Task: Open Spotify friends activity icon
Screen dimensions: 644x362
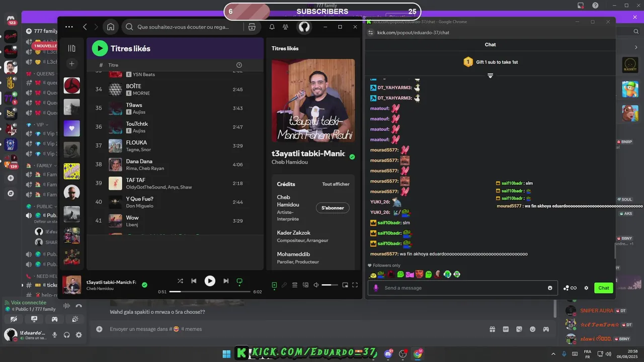Action: [286, 27]
